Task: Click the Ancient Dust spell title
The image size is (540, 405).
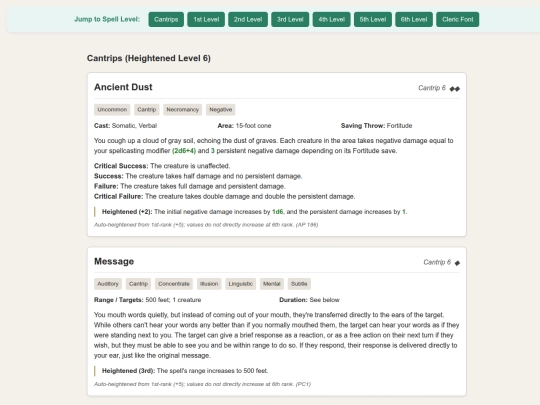Action: pyautogui.click(x=123, y=87)
